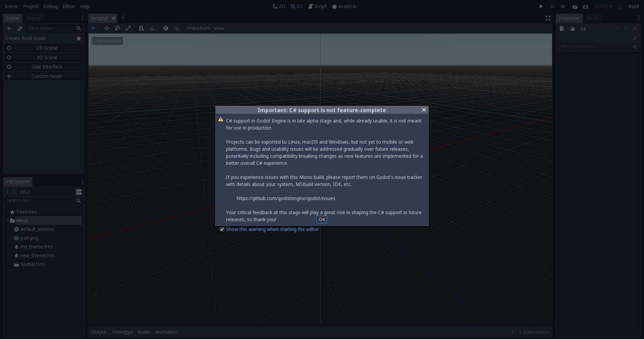
Task: Select the 3D viewport Select tool
Action: point(93,28)
